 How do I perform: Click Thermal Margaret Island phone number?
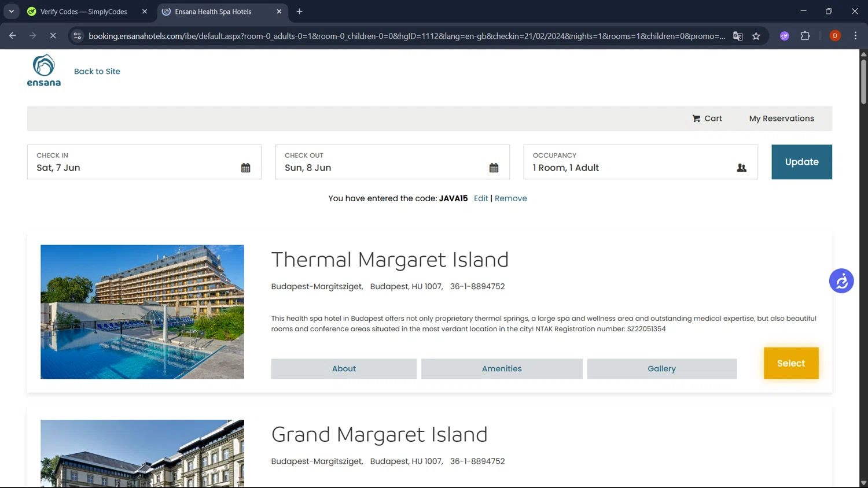477,287
